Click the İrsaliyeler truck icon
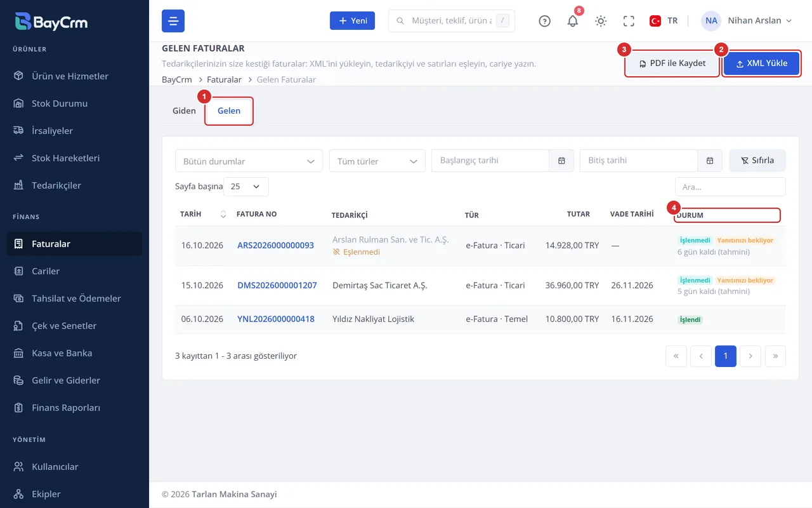 coord(19,131)
